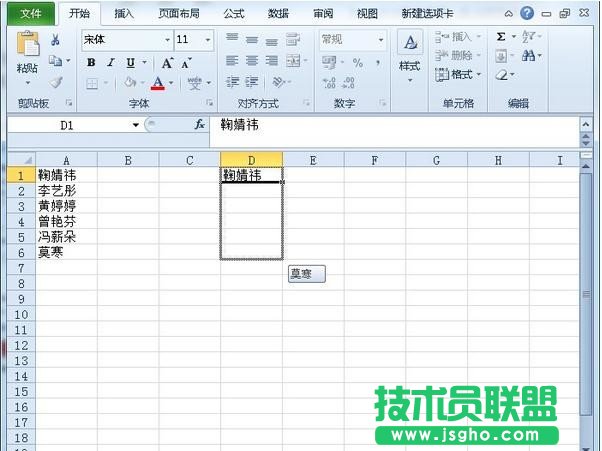The image size is (602, 451).
Task: Toggle italic formatting
Action: 111,62
